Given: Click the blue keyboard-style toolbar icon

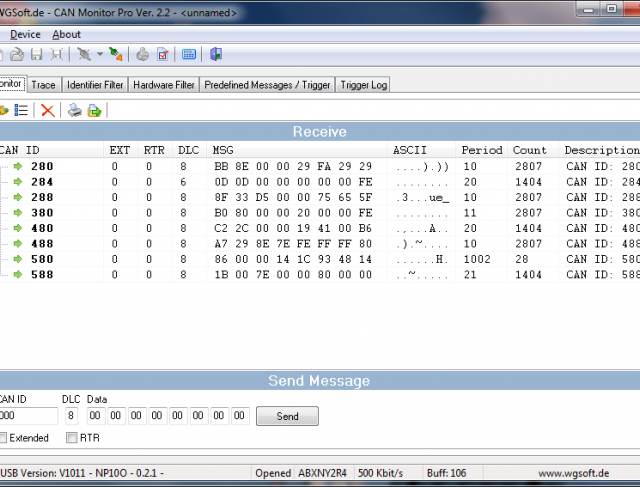Looking at the screenshot, I should coord(189,55).
